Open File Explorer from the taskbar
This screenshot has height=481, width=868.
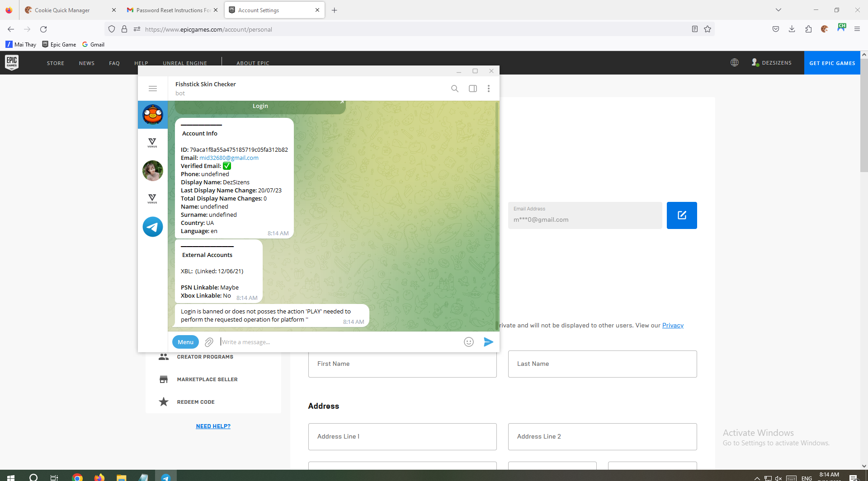coord(121,477)
